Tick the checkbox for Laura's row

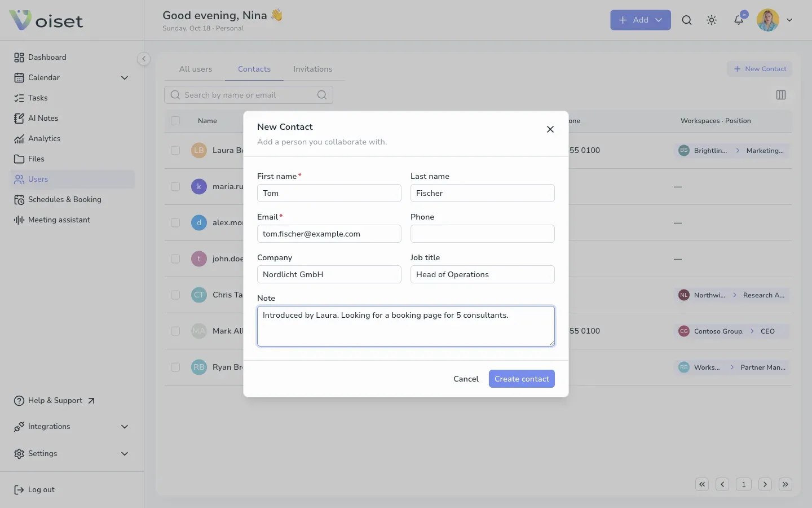pos(175,150)
